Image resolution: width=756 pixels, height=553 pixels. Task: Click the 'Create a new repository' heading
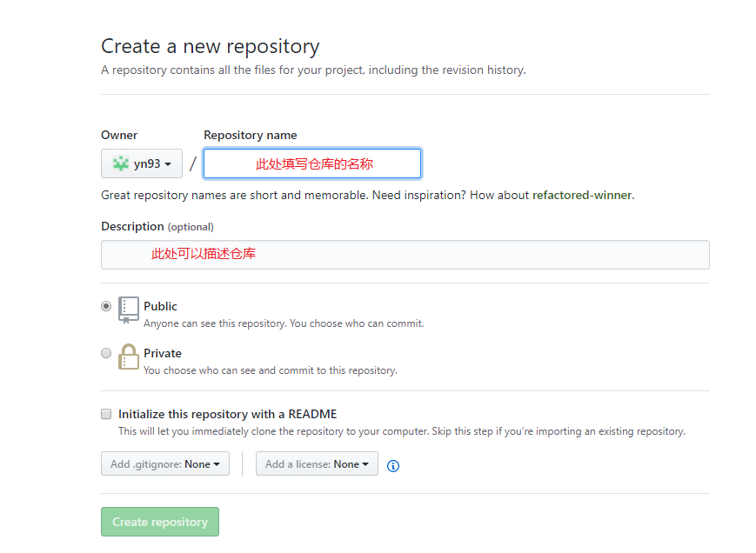tap(211, 47)
